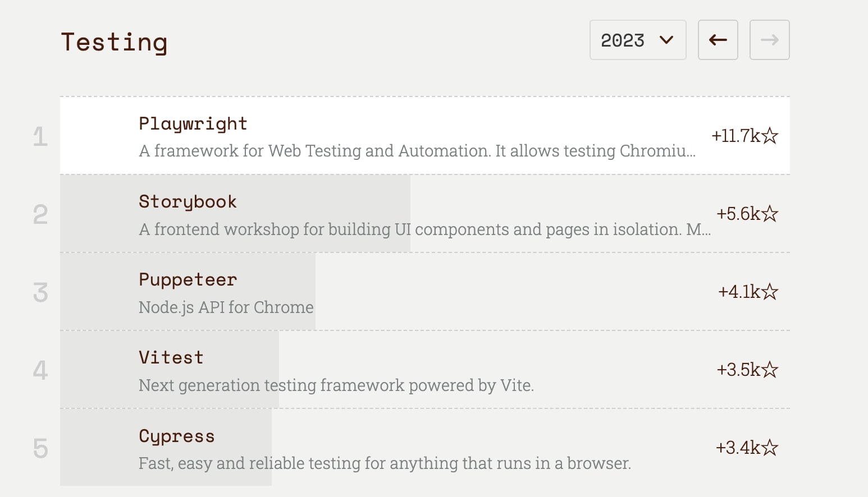Screen dimensions: 868x497
Task: Click the star icon next to Cypress
Action: coord(770,448)
